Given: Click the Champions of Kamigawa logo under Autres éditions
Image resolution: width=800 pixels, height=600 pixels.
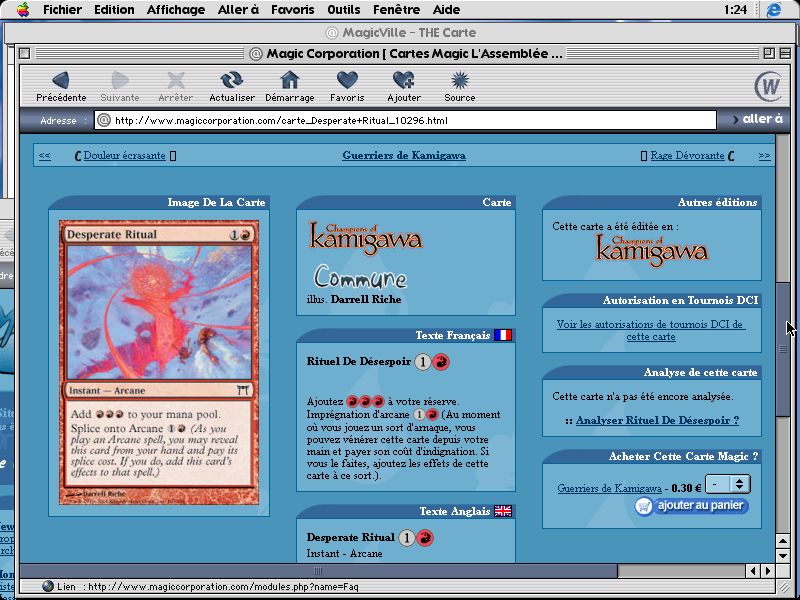Looking at the screenshot, I should point(652,251).
